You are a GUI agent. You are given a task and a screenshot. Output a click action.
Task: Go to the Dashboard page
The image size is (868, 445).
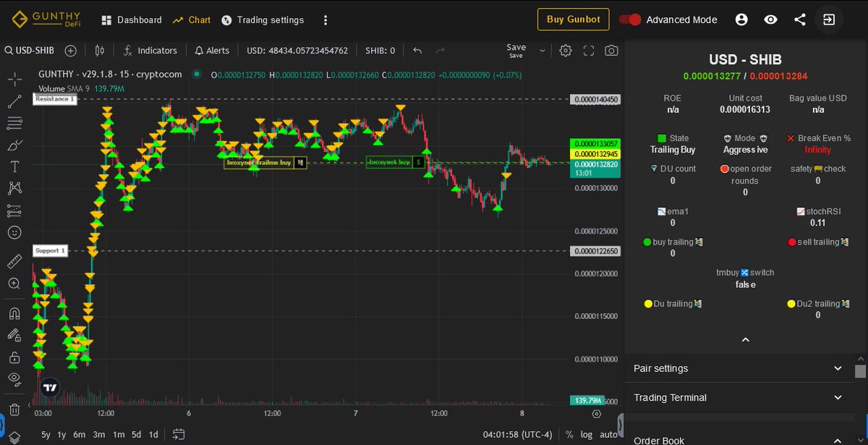pyautogui.click(x=132, y=20)
